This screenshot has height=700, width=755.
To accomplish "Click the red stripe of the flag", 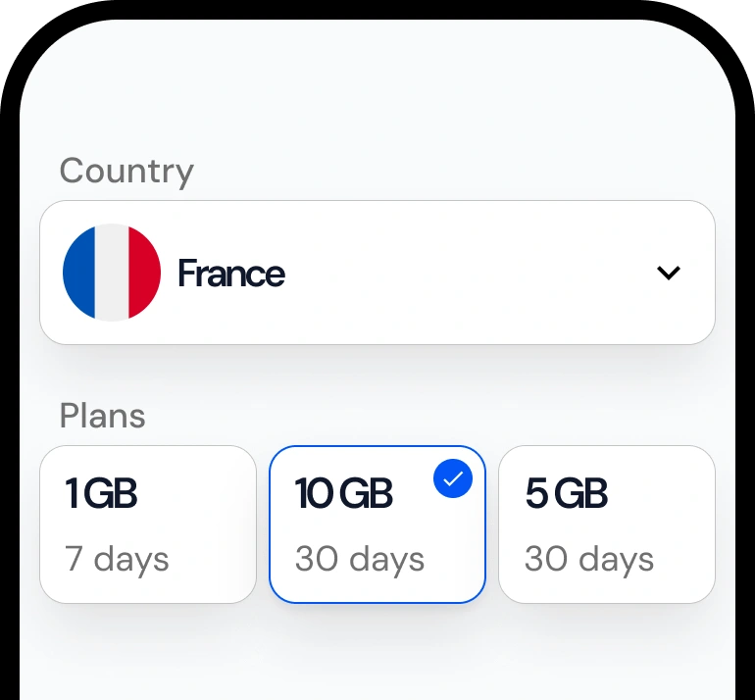I will click(145, 273).
